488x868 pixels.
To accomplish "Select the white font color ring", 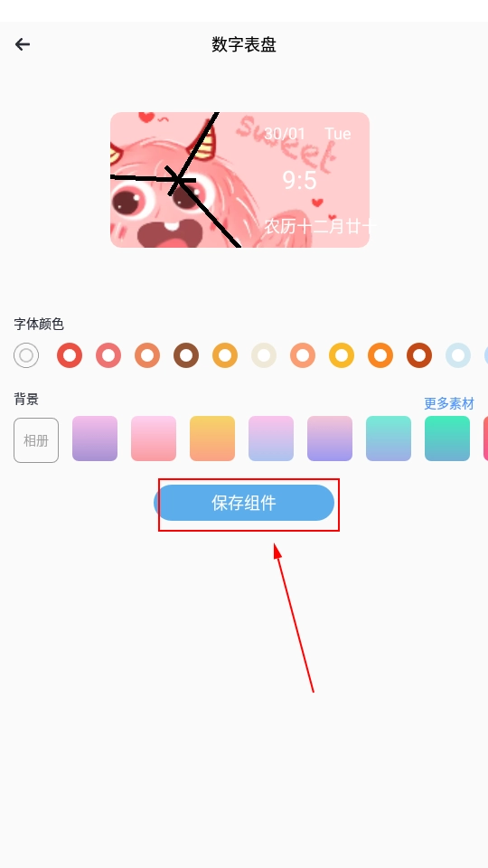I will point(26,355).
